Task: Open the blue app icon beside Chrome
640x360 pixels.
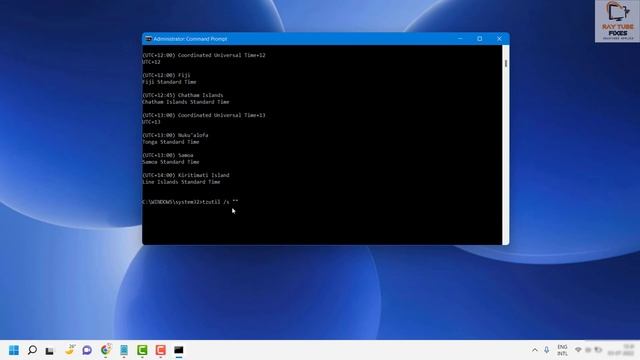Action: (x=124, y=350)
